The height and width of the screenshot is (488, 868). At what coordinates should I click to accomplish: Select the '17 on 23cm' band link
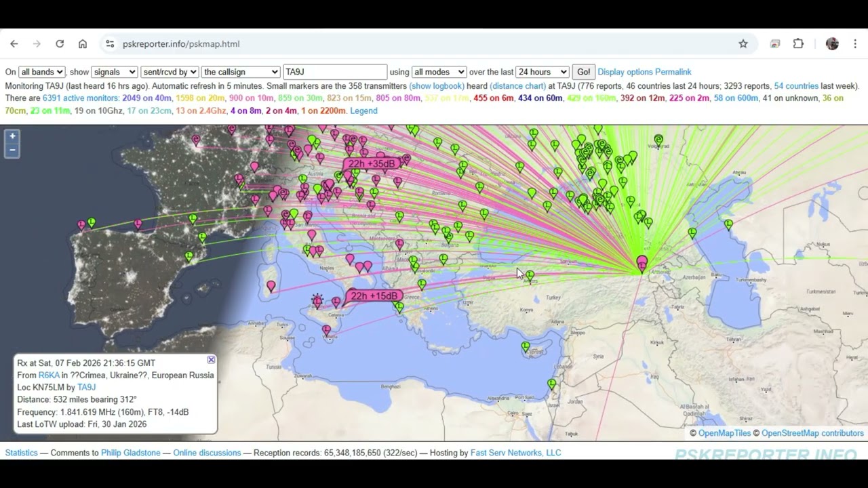pos(149,110)
